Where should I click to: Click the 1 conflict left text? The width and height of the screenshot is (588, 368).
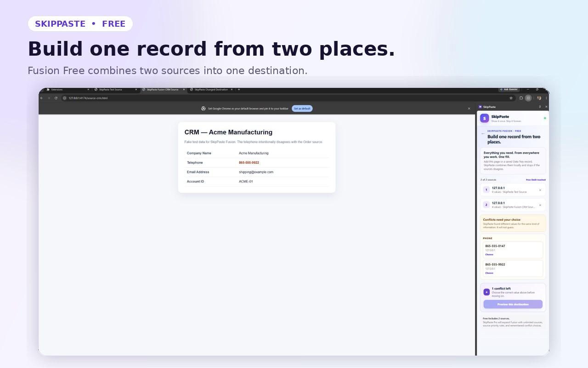coord(501,289)
